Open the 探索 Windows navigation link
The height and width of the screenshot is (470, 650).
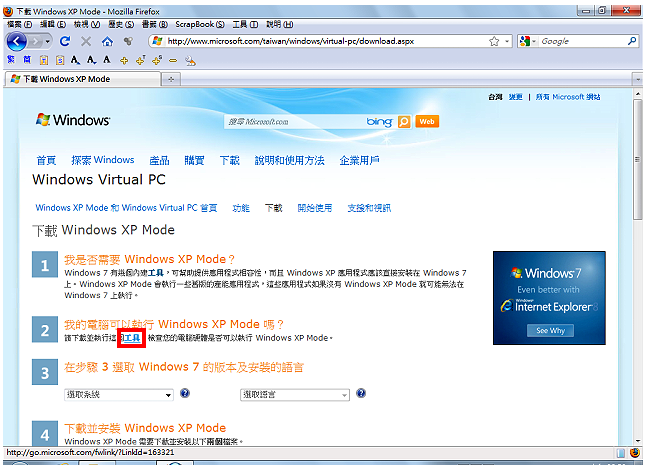click(x=102, y=160)
